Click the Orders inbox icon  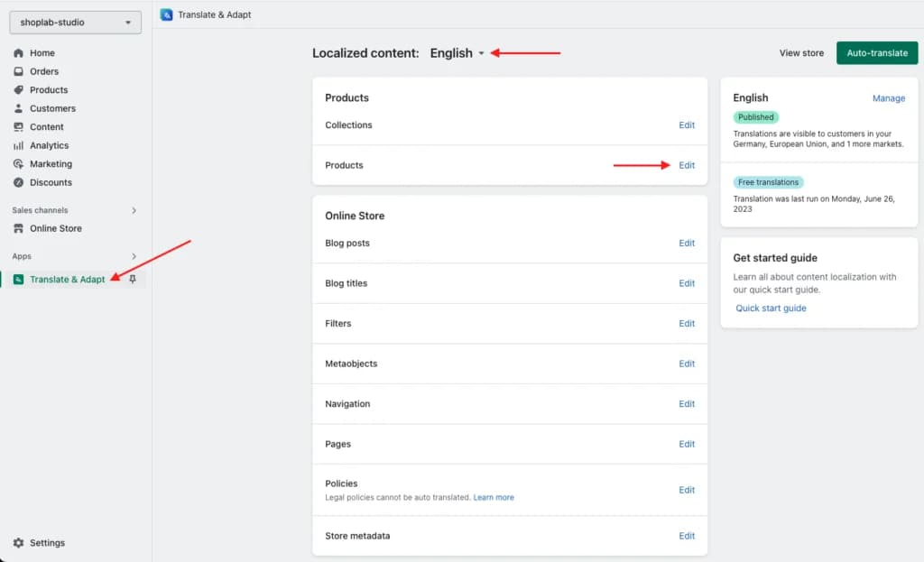tap(18, 71)
